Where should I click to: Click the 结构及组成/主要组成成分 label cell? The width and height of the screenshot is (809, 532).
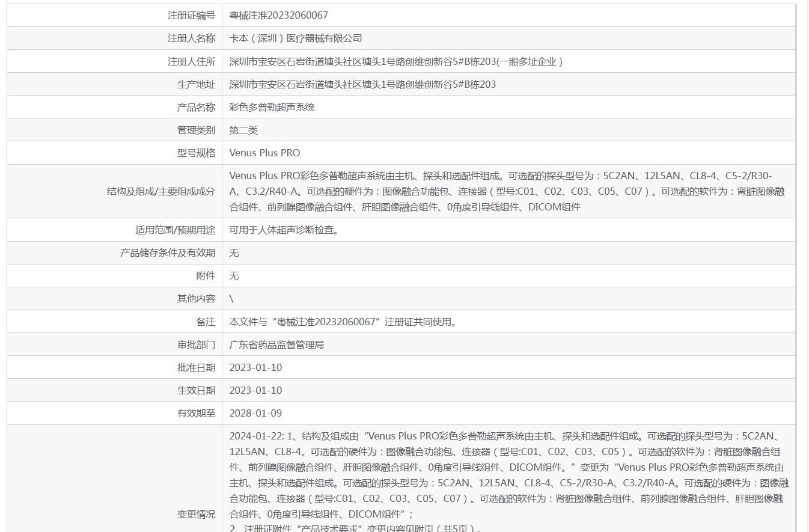click(x=114, y=191)
